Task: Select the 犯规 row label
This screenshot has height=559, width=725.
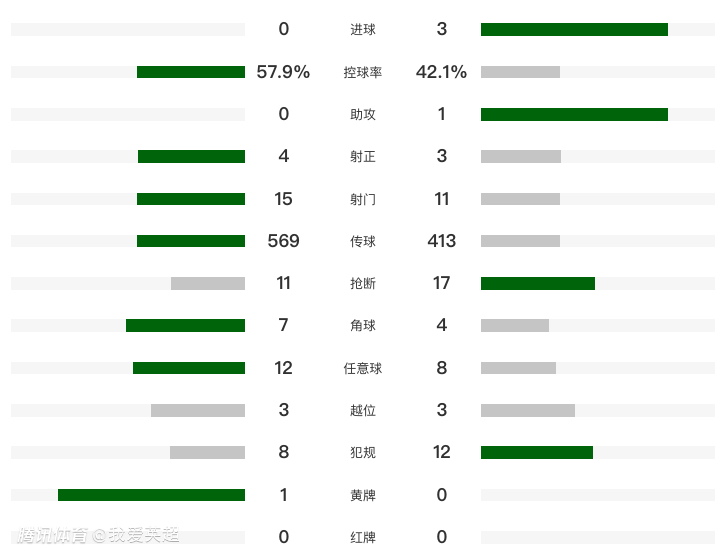Action: (363, 452)
